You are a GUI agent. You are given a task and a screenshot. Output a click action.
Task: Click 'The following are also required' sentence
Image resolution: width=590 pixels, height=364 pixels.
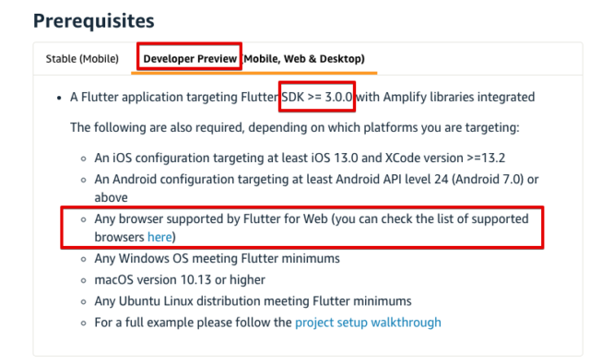pyautogui.click(x=295, y=127)
